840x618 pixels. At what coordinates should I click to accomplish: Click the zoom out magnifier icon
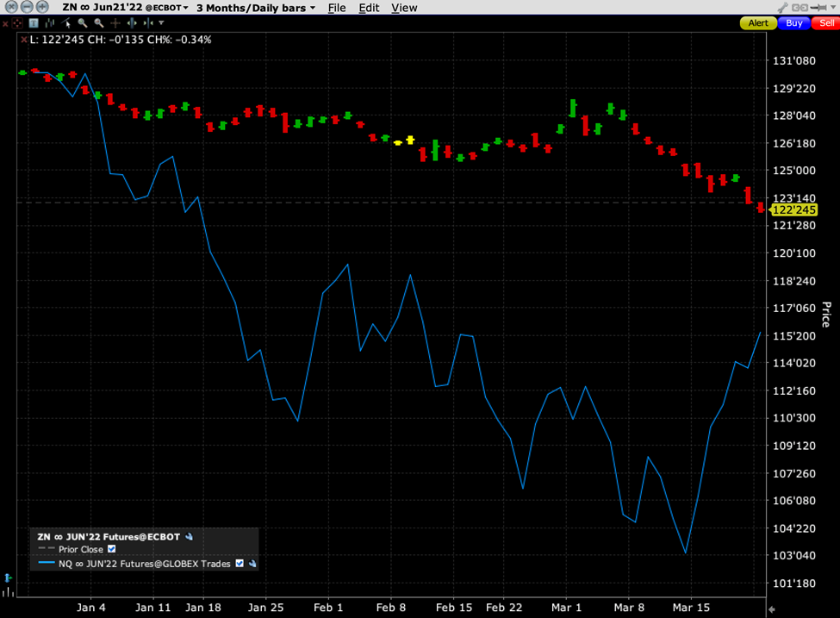[99, 23]
